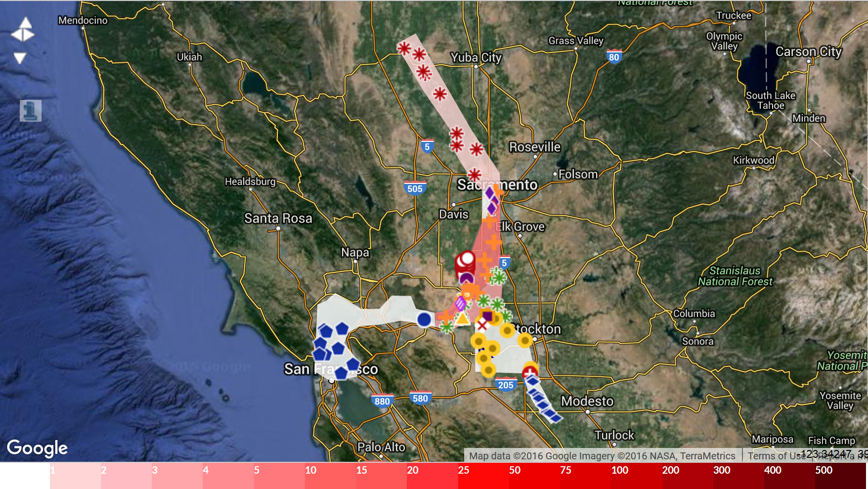Click the Yuba City map label

[476, 58]
